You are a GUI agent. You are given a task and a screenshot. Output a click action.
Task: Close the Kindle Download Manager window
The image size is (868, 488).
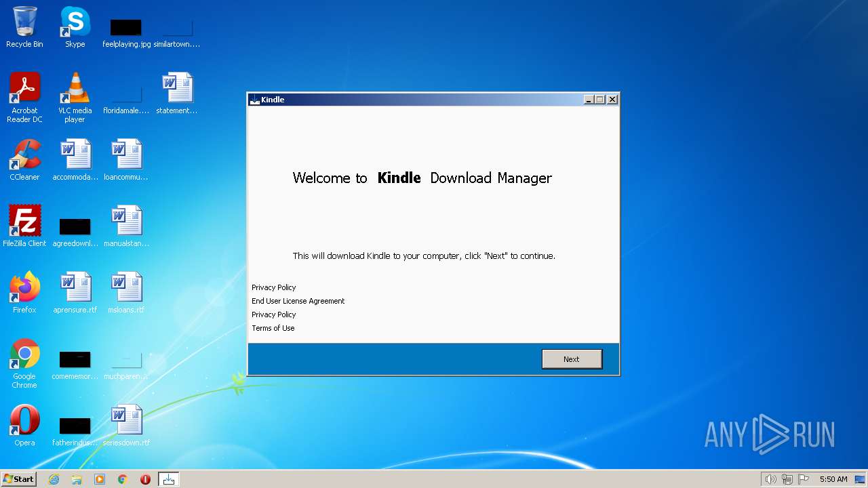(x=612, y=100)
